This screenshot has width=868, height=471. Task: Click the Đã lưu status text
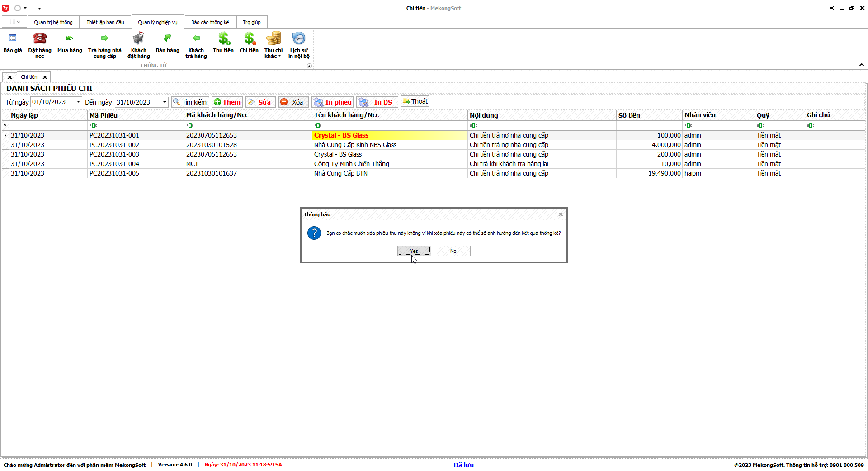click(463, 465)
